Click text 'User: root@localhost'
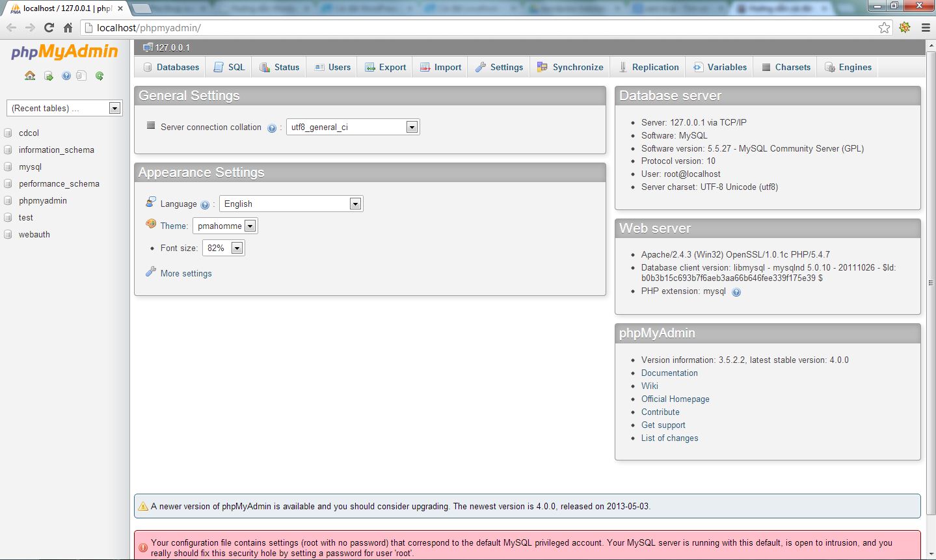This screenshot has width=936, height=560. click(x=681, y=174)
